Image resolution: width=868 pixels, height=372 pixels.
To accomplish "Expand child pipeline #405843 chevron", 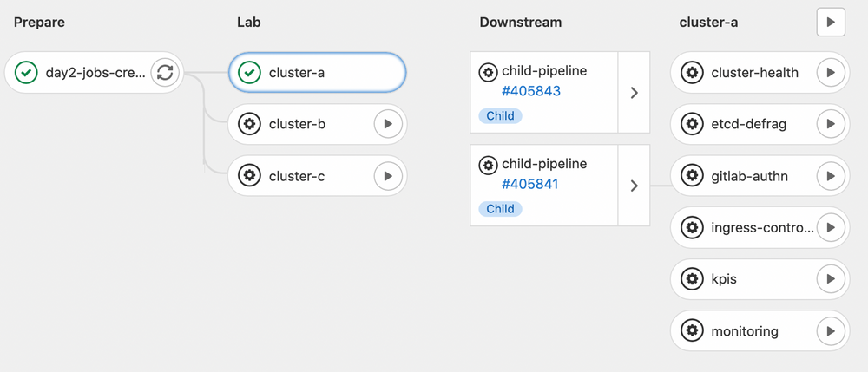I will tap(634, 92).
